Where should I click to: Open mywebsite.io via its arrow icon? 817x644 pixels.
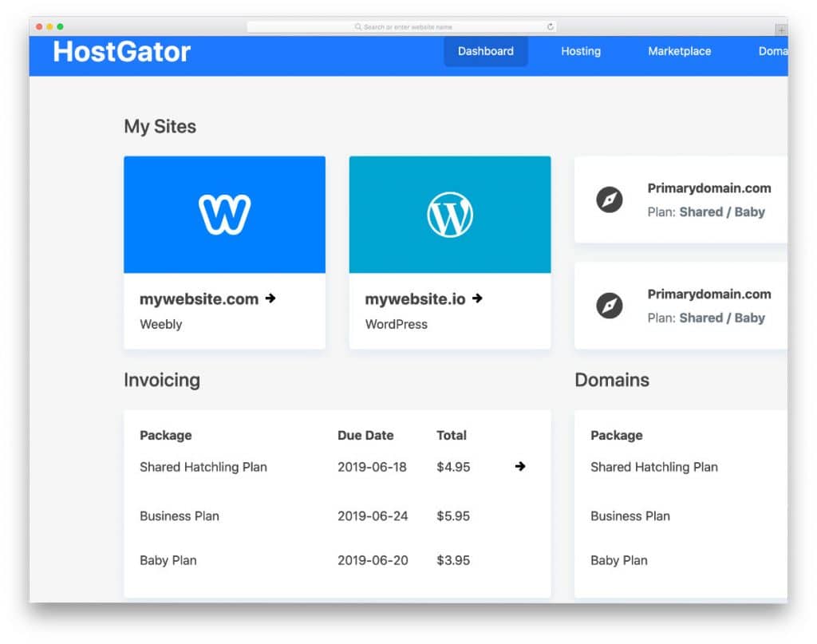point(476,298)
